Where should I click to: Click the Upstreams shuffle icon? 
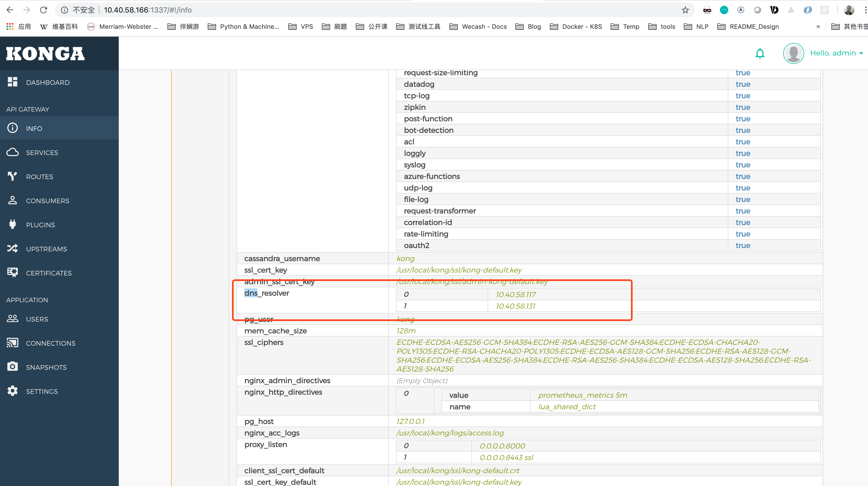(x=13, y=248)
